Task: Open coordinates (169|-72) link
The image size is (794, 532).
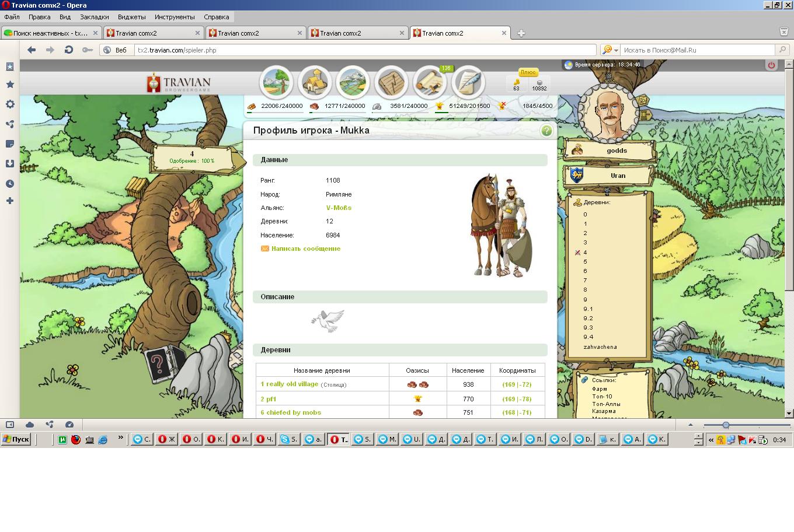Action: point(517,384)
